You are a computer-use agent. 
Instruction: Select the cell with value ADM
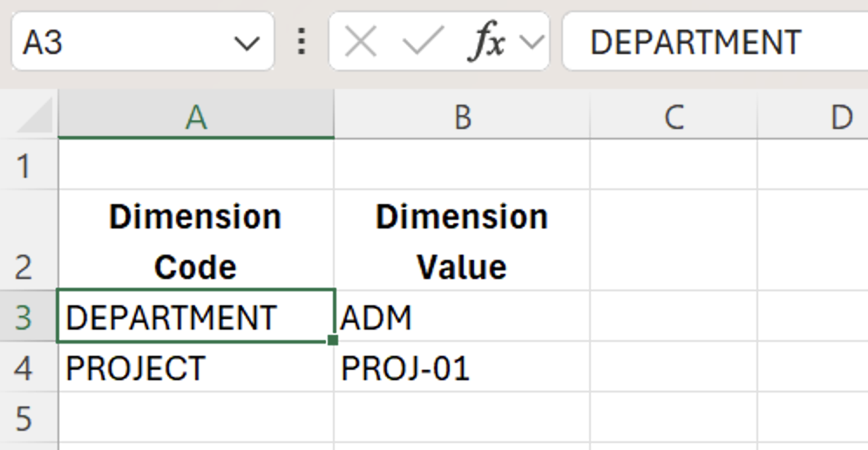coord(462,317)
